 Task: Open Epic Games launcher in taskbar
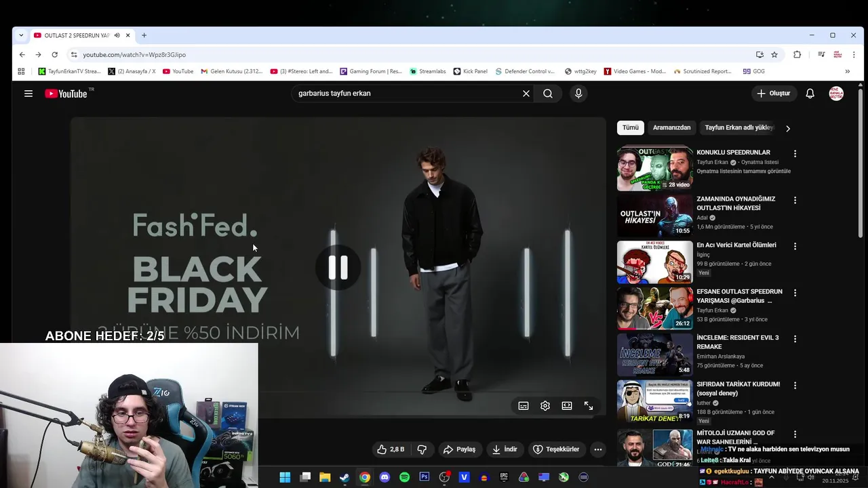pos(504,477)
